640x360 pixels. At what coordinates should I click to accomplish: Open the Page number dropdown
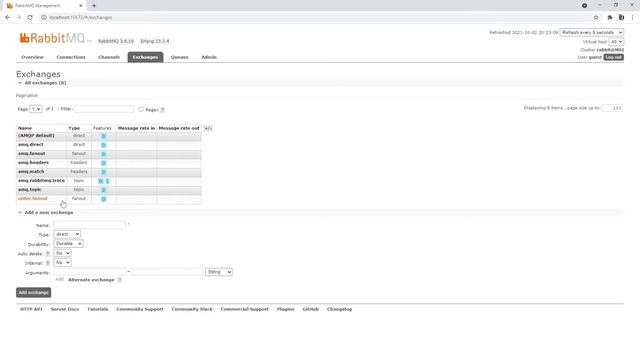click(x=36, y=109)
